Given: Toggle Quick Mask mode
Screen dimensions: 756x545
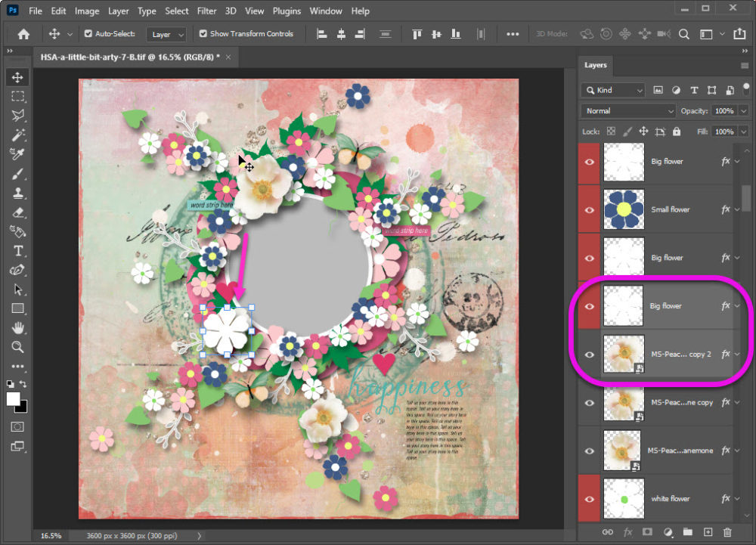Looking at the screenshot, I should click(x=17, y=426).
